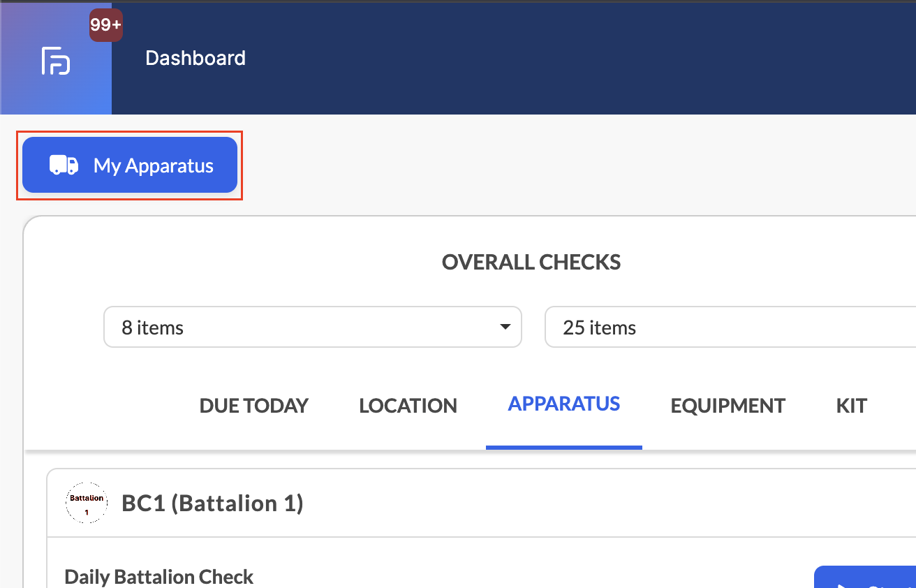Open the 8 items selection box

(x=313, y=327)
